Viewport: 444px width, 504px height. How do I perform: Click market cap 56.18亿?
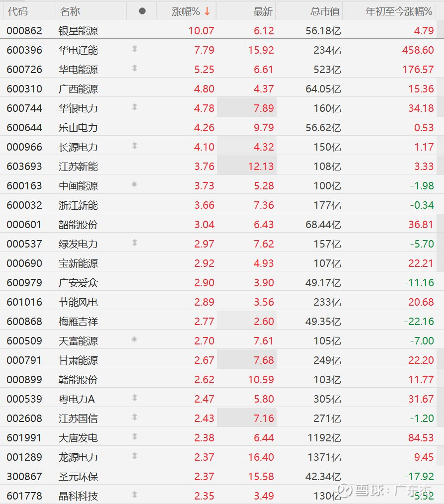(x=323, y=31)
